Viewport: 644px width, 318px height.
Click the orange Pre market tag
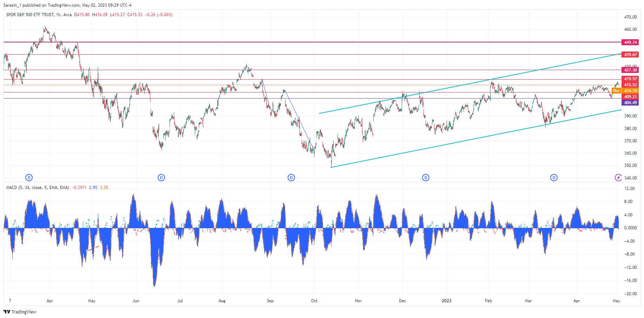[x=616, y=91]
